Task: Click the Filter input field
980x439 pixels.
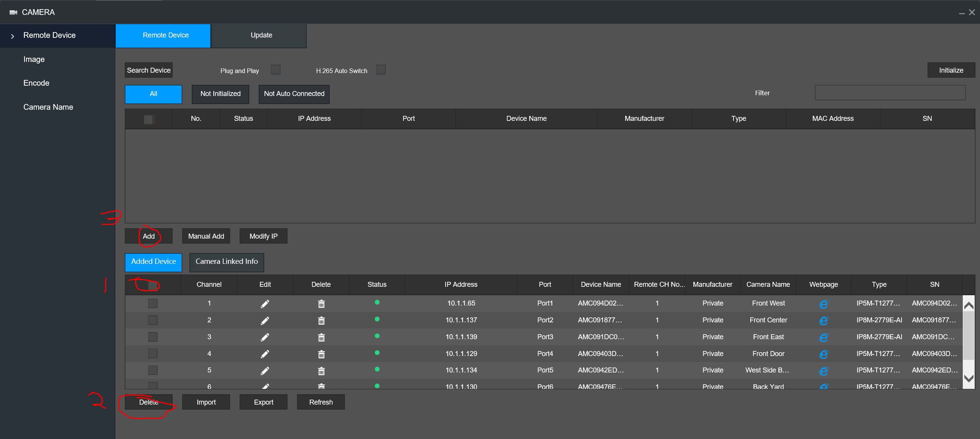Action: click(890, 93)
